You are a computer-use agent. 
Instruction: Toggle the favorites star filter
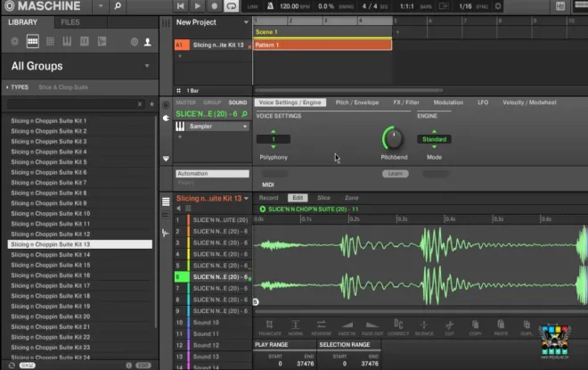point(151,104)
